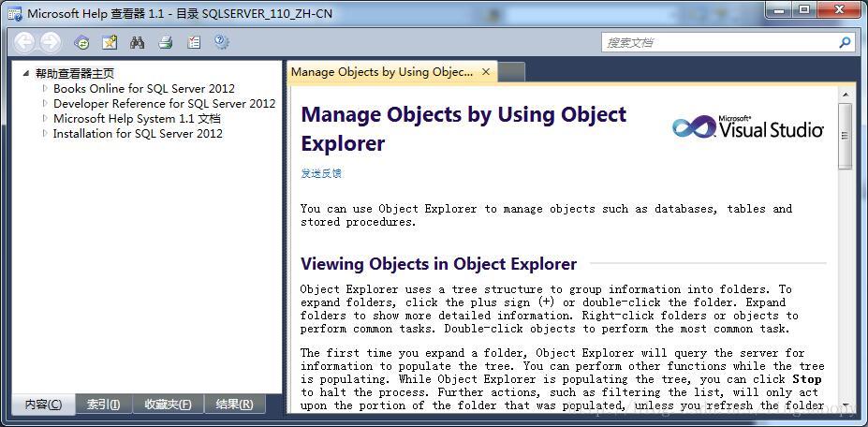Close the Manage Objects tab
The width and height of the screenshot is (868, 427).
tap(486, 71)
